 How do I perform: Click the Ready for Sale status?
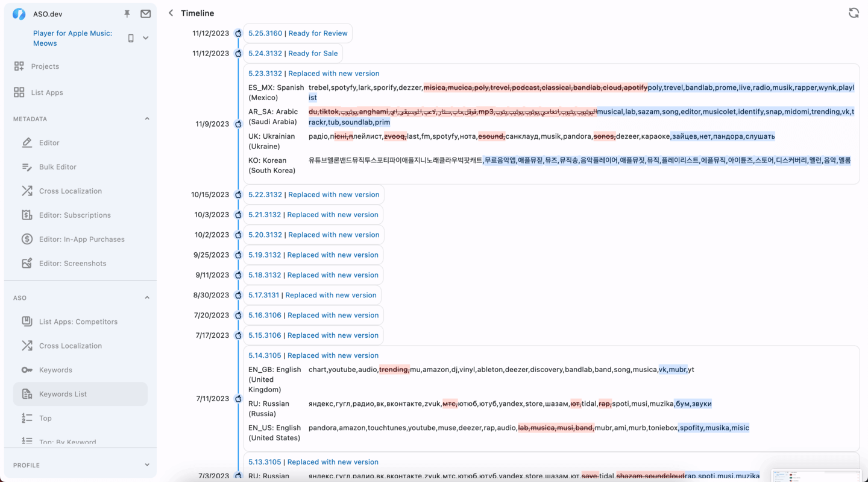point(313,53)
